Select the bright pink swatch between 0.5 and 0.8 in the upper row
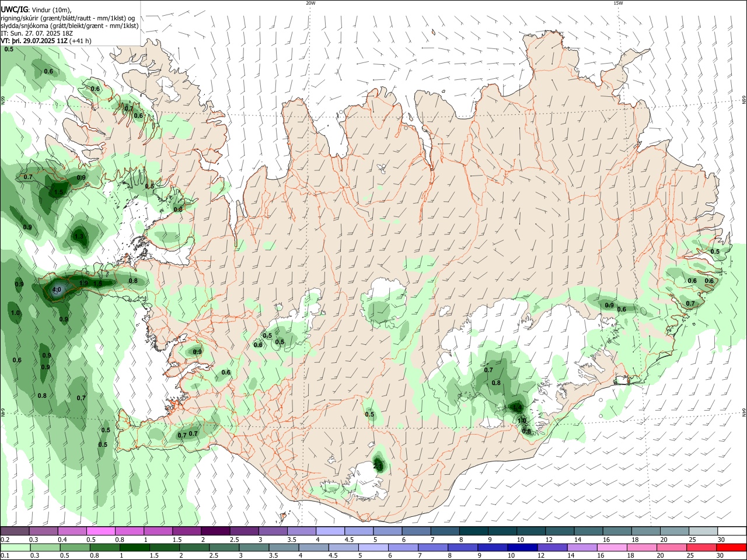This screenshot has height=560, width=747. click(101, 531)
